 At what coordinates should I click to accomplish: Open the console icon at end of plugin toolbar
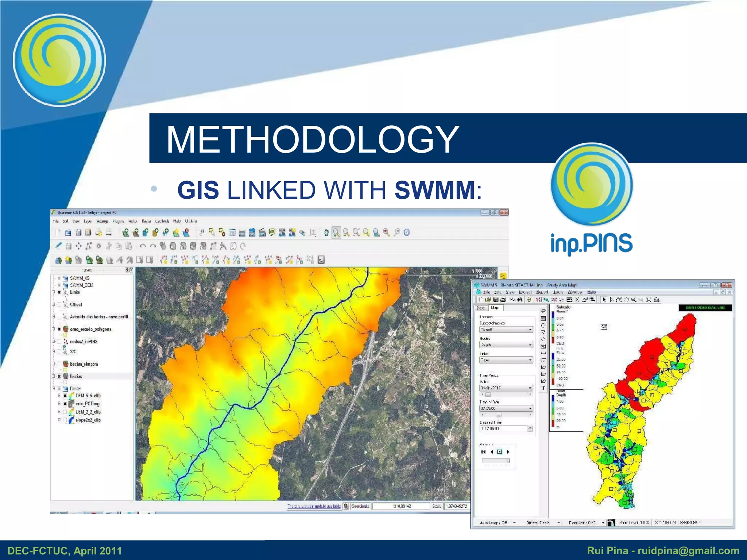(321, 260)
